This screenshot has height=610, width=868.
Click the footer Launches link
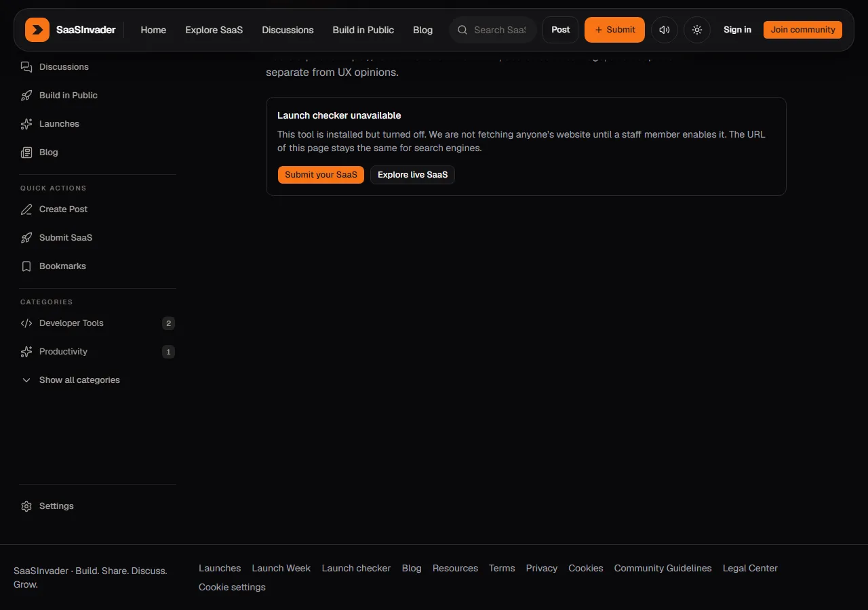[220, 569]
